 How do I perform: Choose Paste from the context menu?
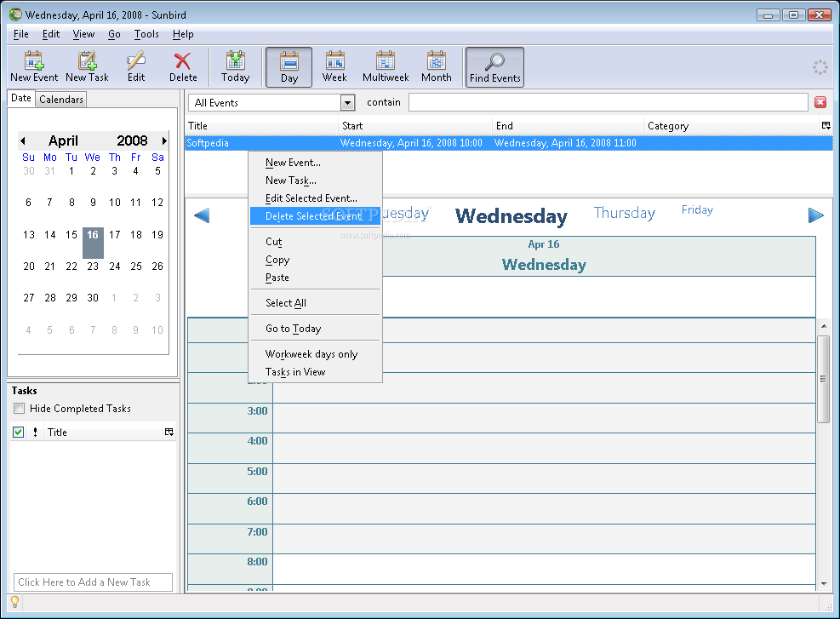[x=315, y=278]
